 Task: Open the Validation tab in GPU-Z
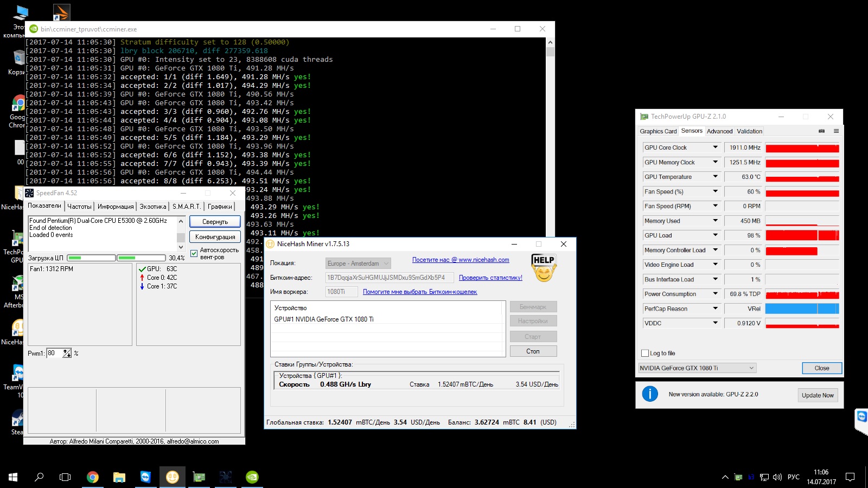(x=749, y=131)
